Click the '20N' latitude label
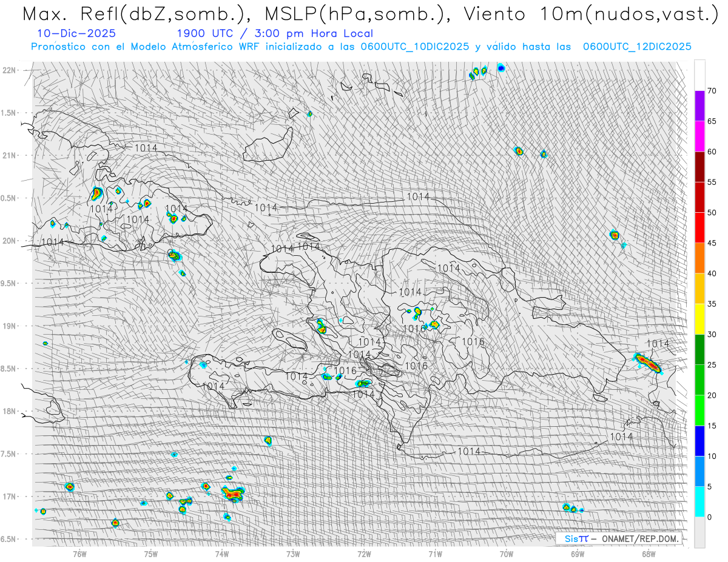The width and height of the screenshot is (728, 562). [x=10, y=241]
